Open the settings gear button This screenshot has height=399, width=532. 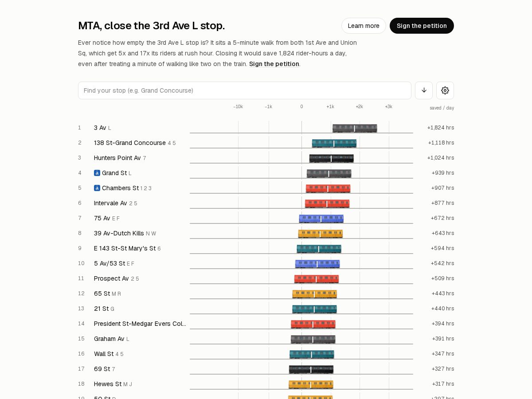(445, 90)
